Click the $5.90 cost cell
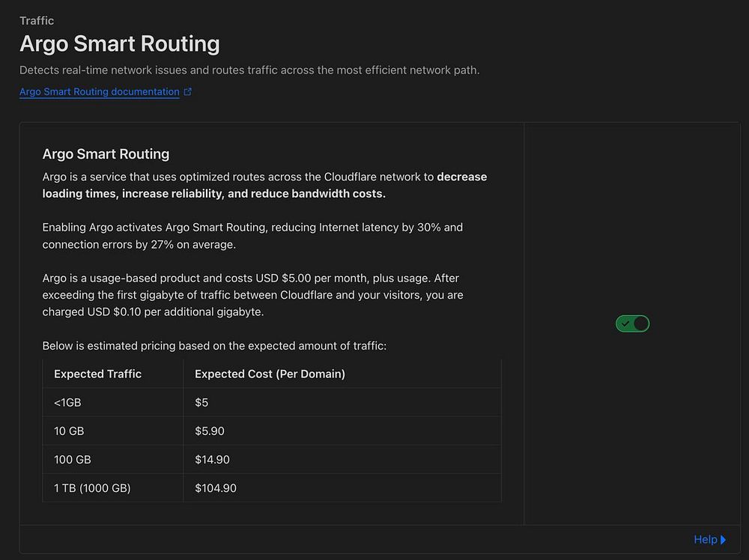The image size is (749, 560). pyautogui.click(x=210, y=431)
